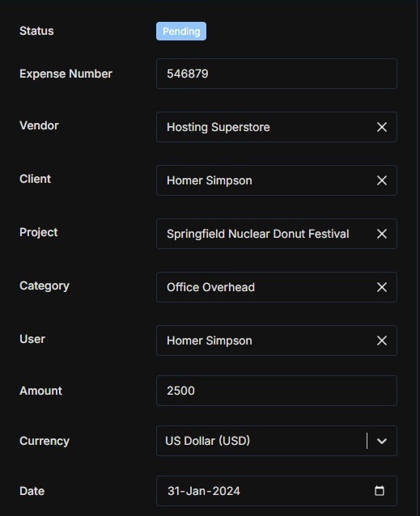Screen dimensions: 420x516
Task: Open the Vendor combo box
Action: coord(277,127)
